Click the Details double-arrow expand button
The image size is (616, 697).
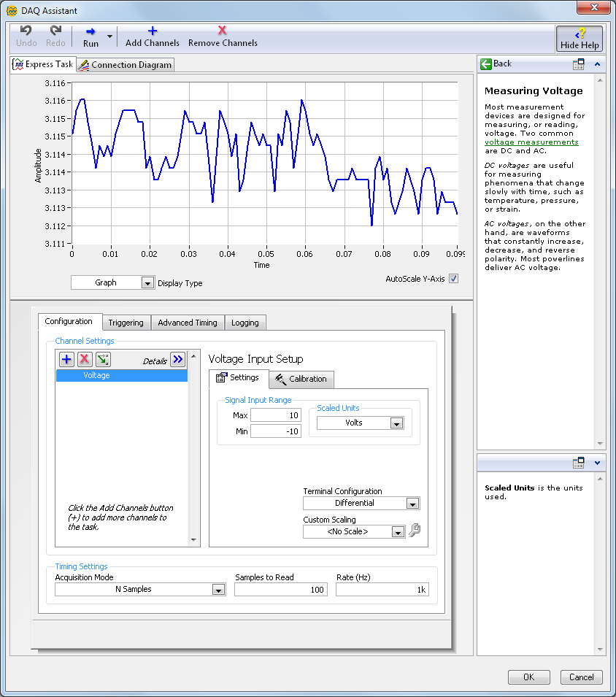177,359
